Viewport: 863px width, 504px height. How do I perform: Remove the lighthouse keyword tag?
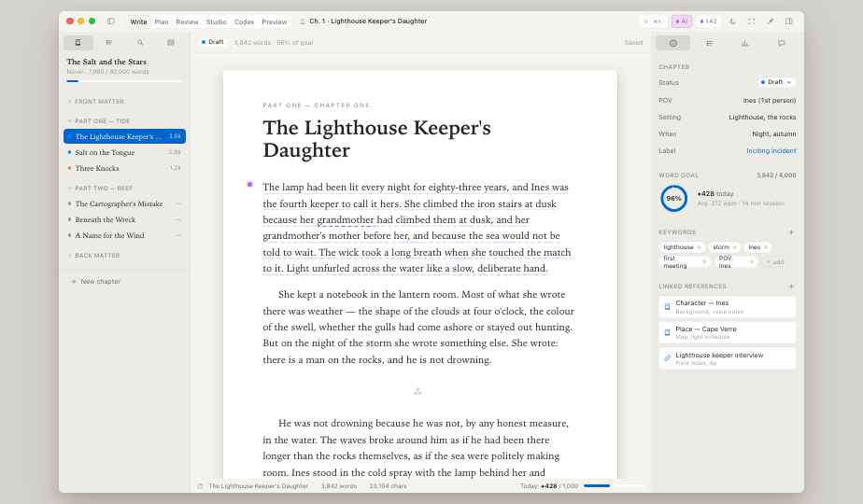click(x=699, y=247)
